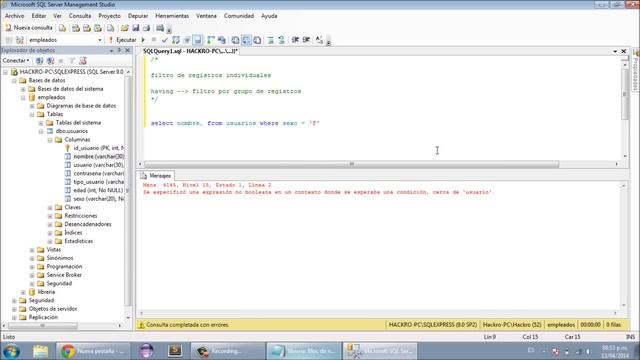Screen dimensions: 640x360
Task: Click the Object Explorer horizontal scrollbar thumb
Action: 42,326
